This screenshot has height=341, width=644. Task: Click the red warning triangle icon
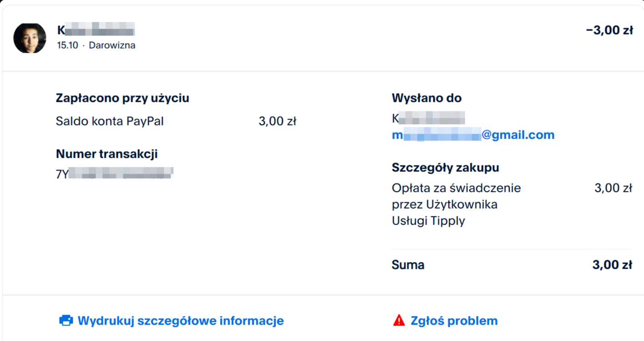398,321
